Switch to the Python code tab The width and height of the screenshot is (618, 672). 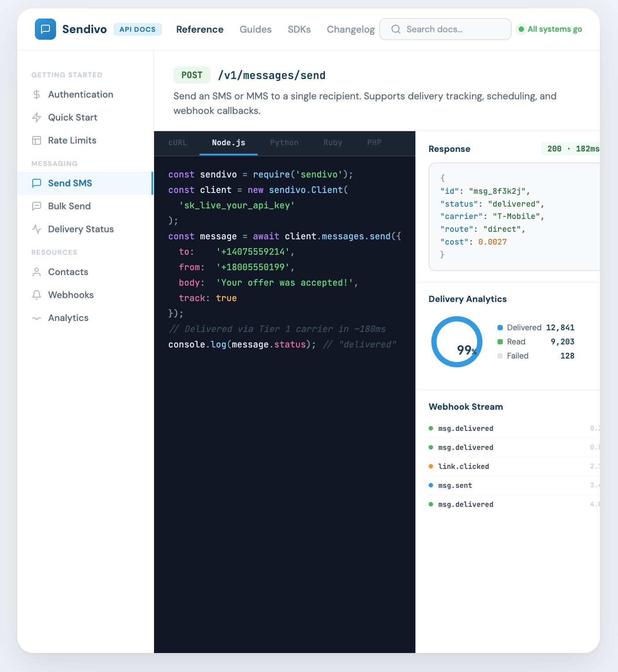(284, 143)
